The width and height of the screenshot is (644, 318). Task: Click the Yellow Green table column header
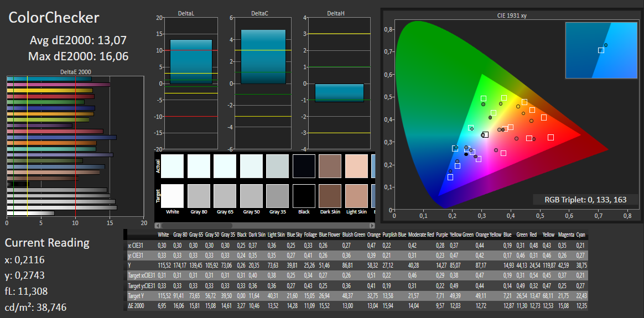(x=461, y=236)
